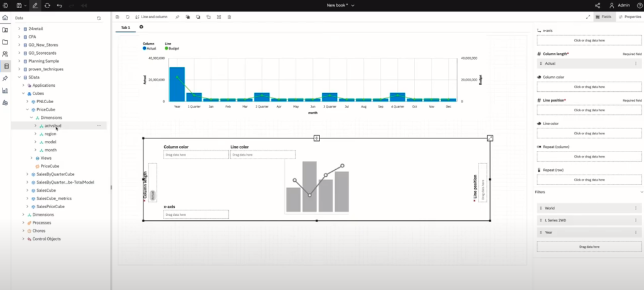Click the Share icon

(597, 5)
